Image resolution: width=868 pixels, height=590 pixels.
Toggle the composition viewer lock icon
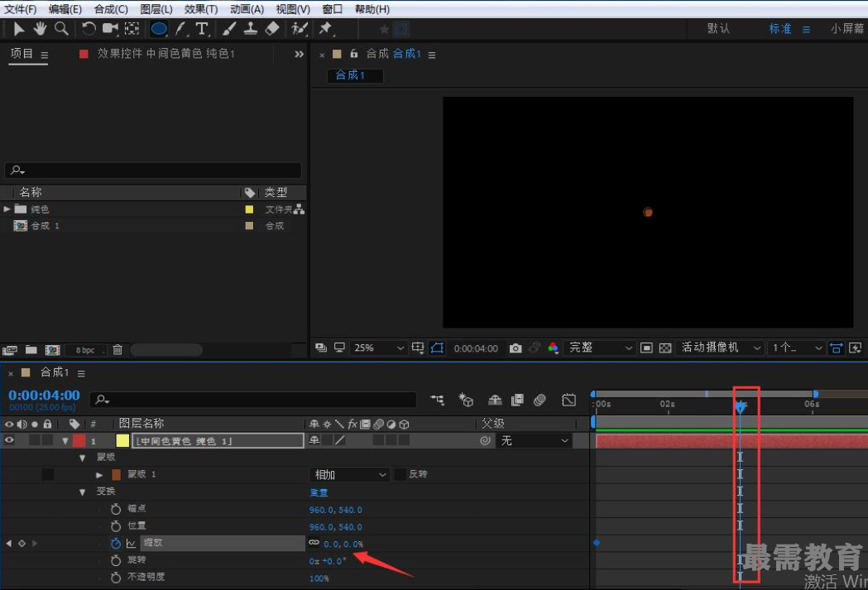pos(353,54)
